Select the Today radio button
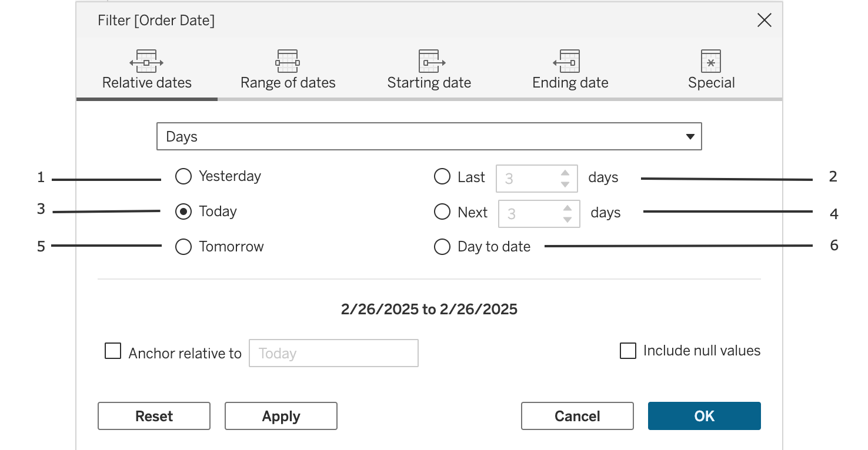 pos(183,211)
